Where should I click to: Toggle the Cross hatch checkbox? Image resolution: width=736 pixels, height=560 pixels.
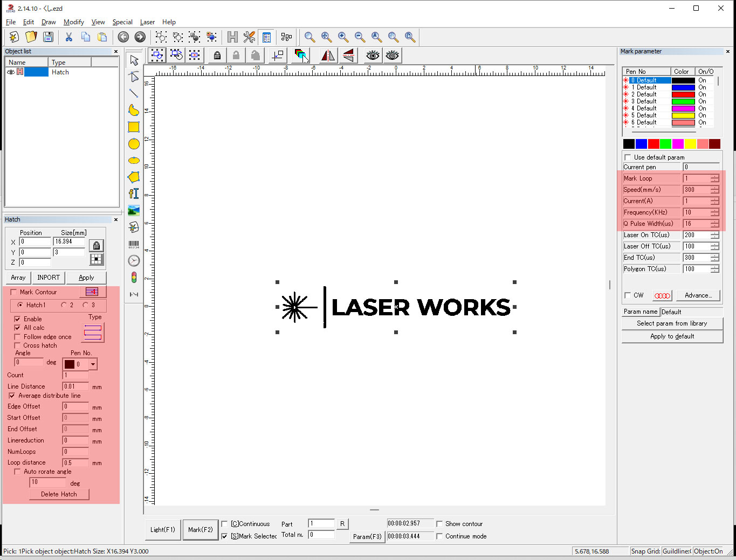17,345
